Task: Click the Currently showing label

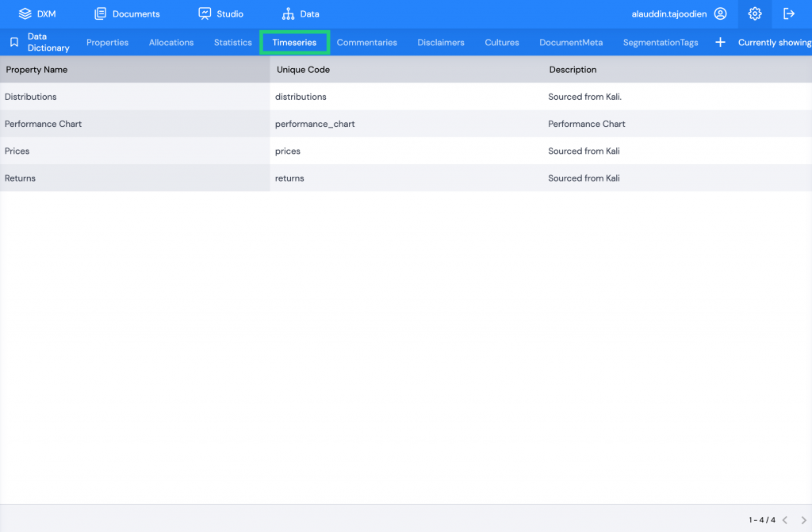Action: (x=773, y=42)
